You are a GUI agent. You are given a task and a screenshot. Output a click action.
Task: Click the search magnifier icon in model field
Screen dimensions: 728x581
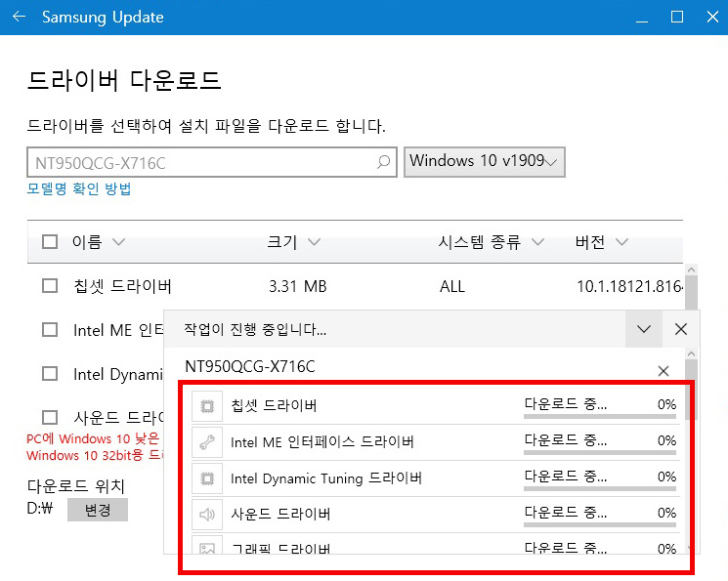[383, 162]
